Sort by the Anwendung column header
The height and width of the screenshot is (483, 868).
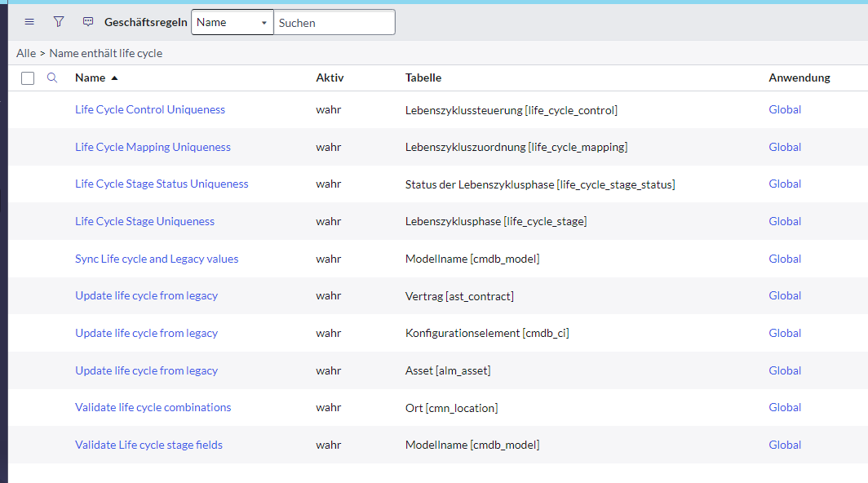pyautogui.click(x=799, y=78)
